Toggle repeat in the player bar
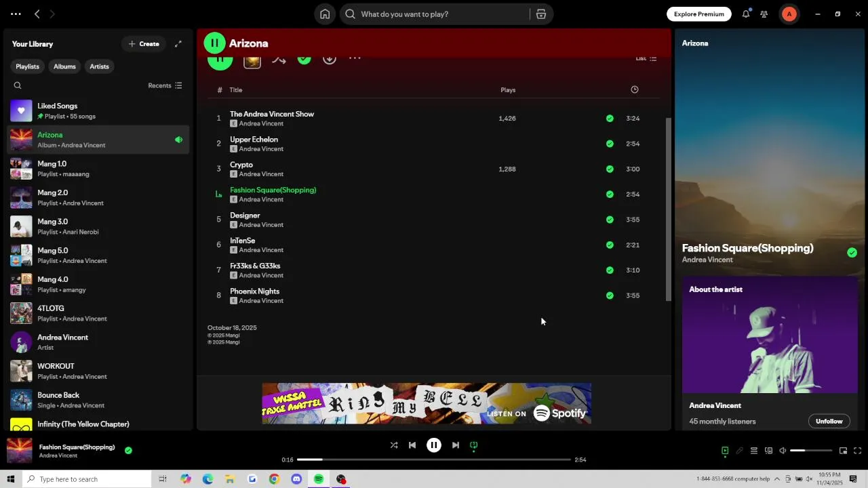Screen dimensions: 868x488 click(474, 445)
